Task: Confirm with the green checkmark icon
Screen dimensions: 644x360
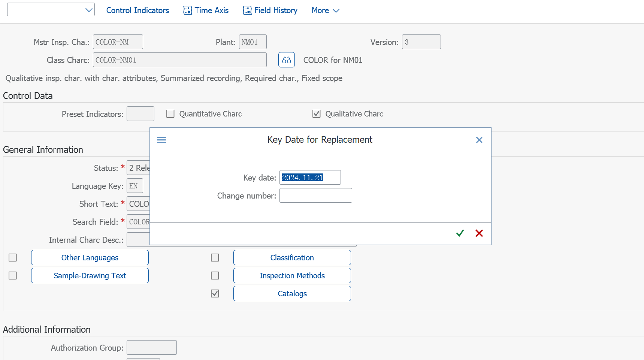Action: 460,233
